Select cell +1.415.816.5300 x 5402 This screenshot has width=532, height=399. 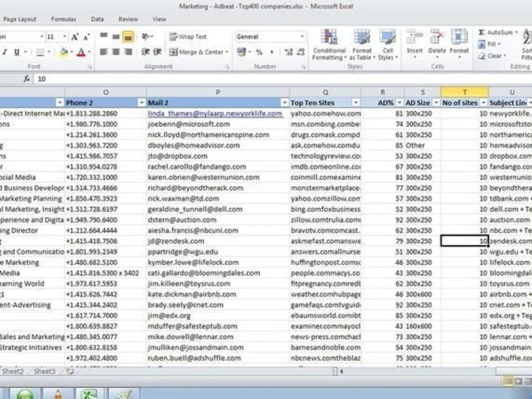pos(105,273)
